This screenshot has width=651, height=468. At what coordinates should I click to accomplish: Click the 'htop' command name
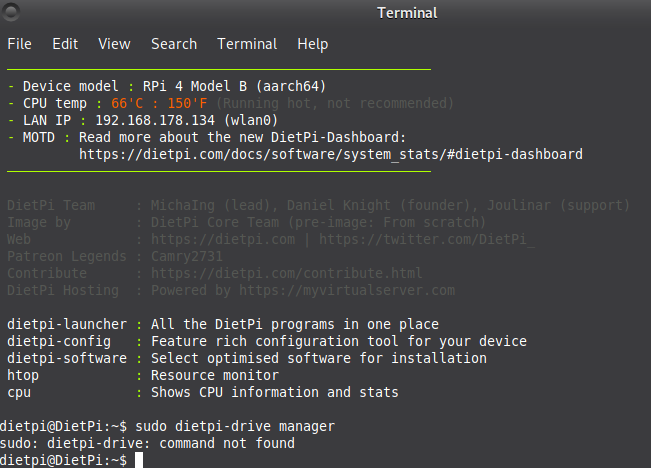pos(23,376)
